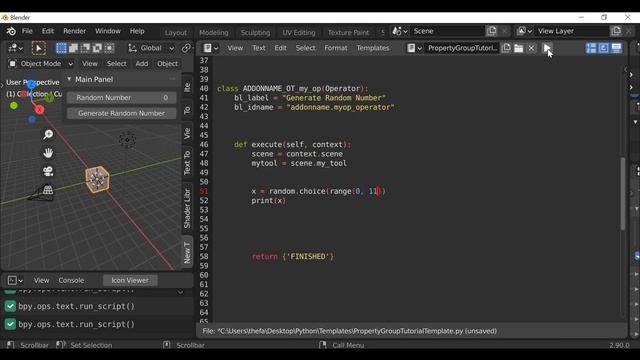The width and height of the screenshot is (640, 360).
Task: Open view layer browse dropdown
Action: click(524, 31)
